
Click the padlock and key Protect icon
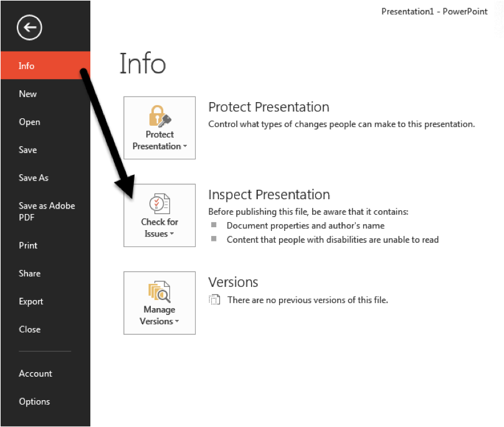(x=159, y=116)
